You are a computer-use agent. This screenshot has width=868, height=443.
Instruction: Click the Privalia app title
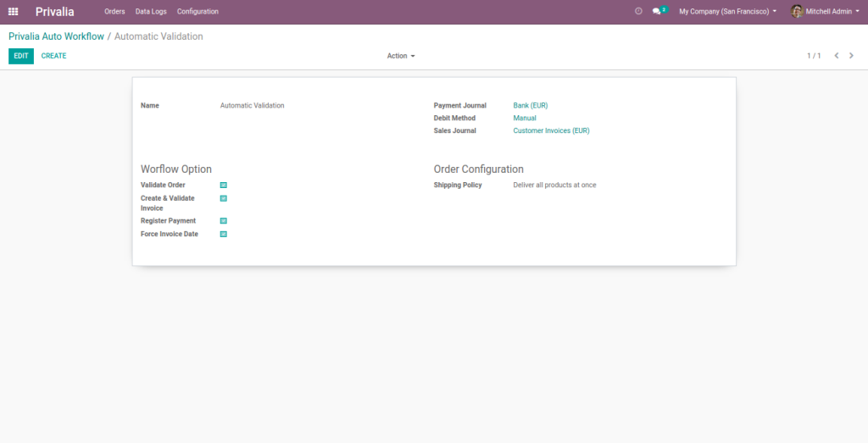click(x=55, y=12)
